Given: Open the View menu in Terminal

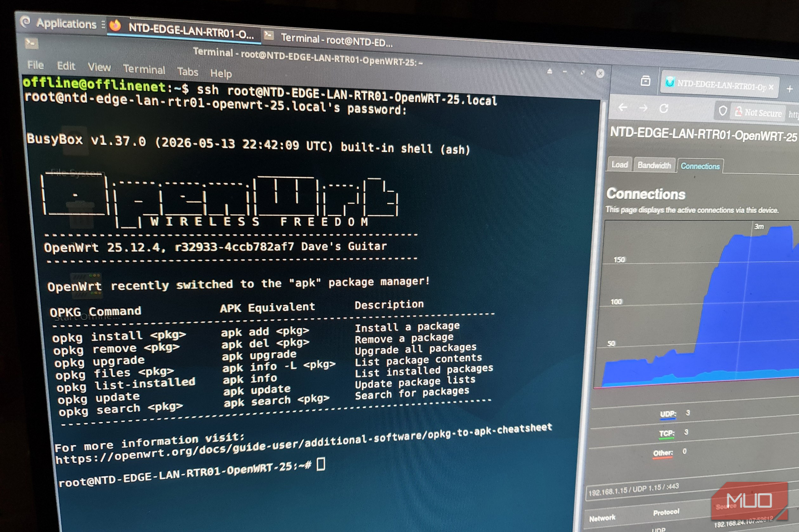Looking at the screenshot, I should click(99, 67).
